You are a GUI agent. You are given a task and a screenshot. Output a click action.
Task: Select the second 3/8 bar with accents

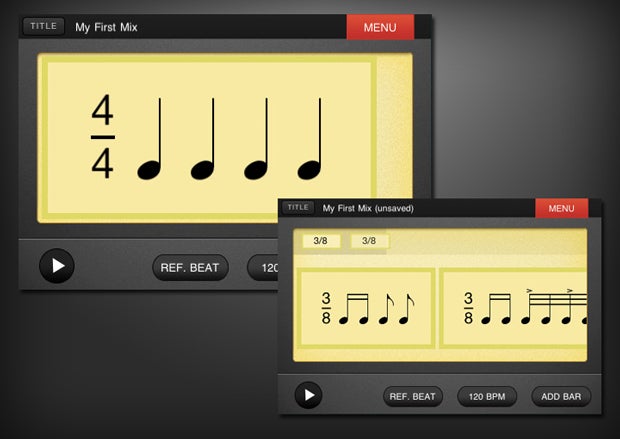[513, 308]
